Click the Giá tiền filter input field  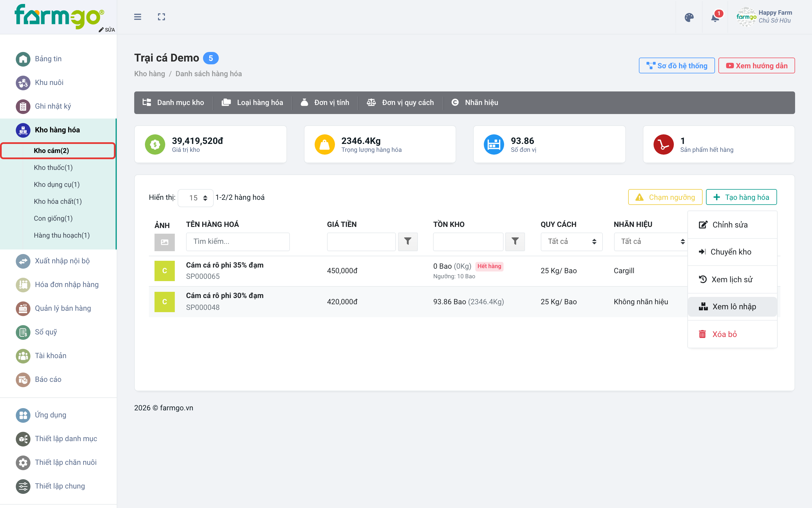click(x=361, y=242)
